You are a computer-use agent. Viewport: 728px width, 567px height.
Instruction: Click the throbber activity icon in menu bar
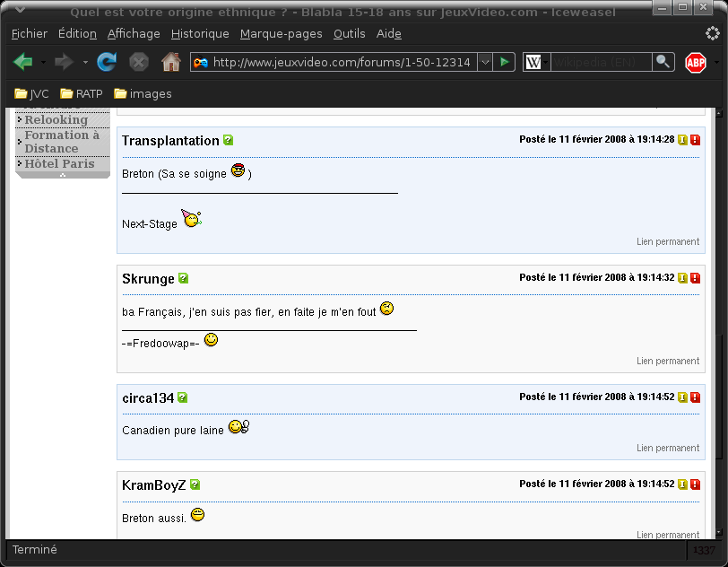click(712, 33)
